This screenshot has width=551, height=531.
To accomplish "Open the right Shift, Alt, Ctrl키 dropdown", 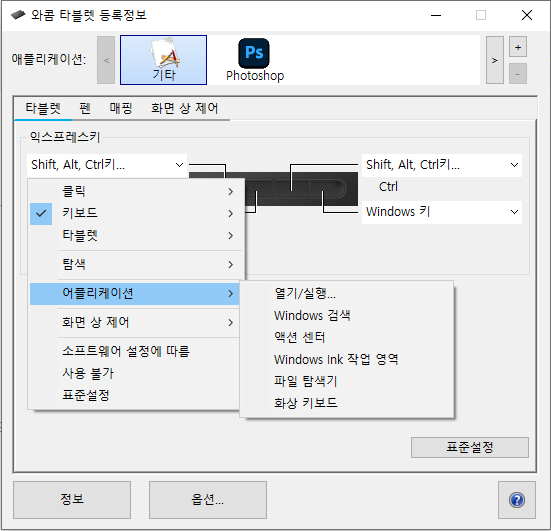I will [x=442, y=165].
